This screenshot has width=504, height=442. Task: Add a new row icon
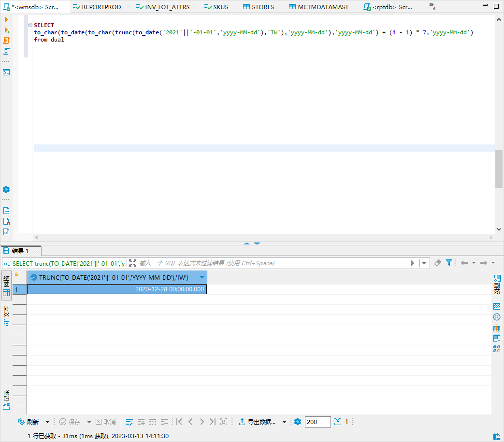141,422
